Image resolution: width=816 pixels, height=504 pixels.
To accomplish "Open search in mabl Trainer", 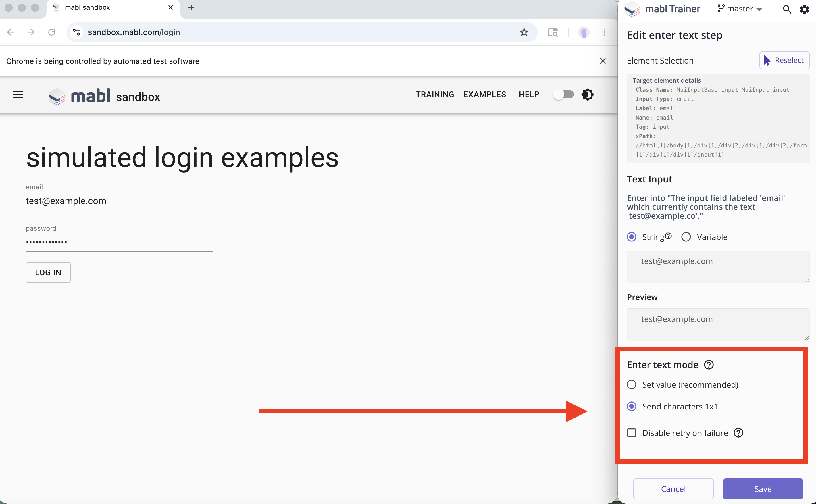I will [787, 9].
